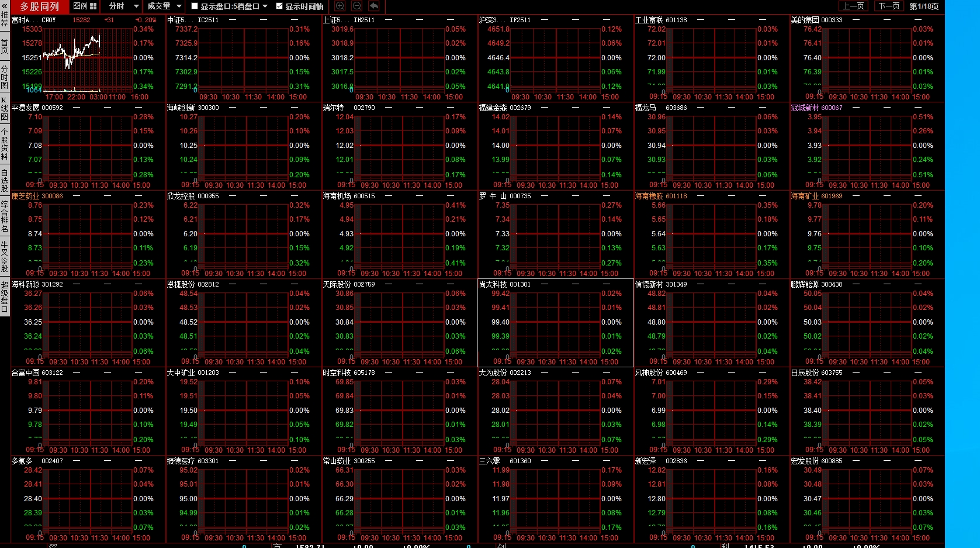
Task: Select the 福建金森 002679 chart panel
Action: (556, 146)
